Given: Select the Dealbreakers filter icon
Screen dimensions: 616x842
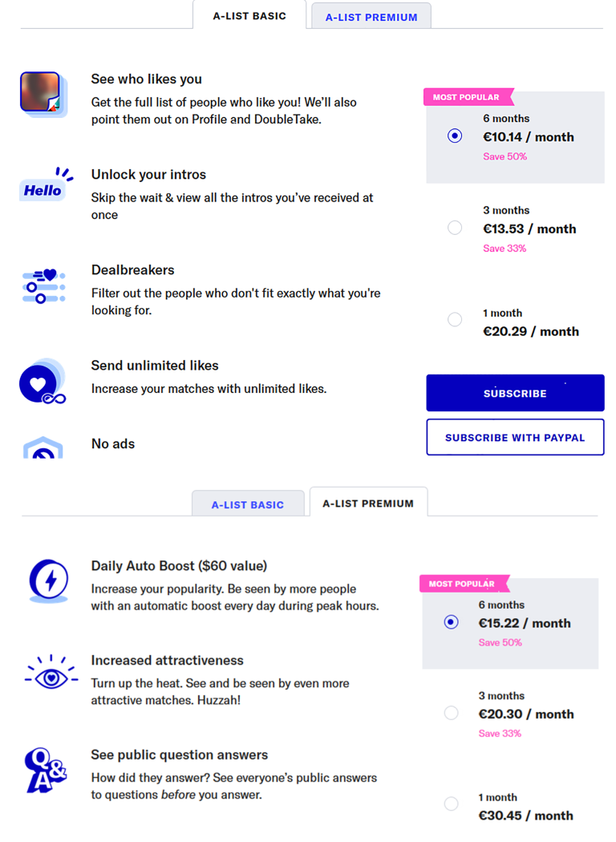Looking at the screenshot, I should (x=43, y=285).
